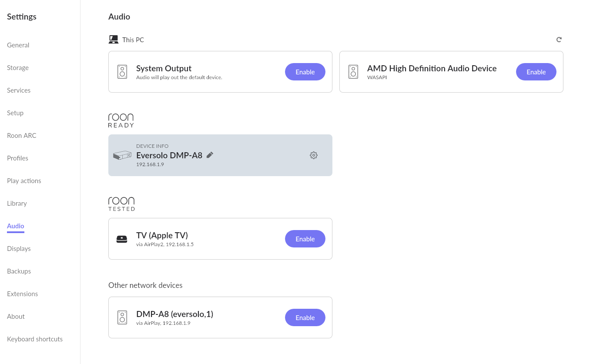
Task: Click the 192.168.1.9 address under Eversolo DMP-A8
Action: [x=150, y=164]
